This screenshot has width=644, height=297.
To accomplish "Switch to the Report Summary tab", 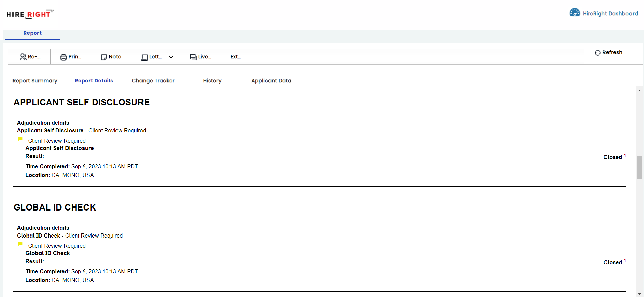I will click(x=35, y=81).
